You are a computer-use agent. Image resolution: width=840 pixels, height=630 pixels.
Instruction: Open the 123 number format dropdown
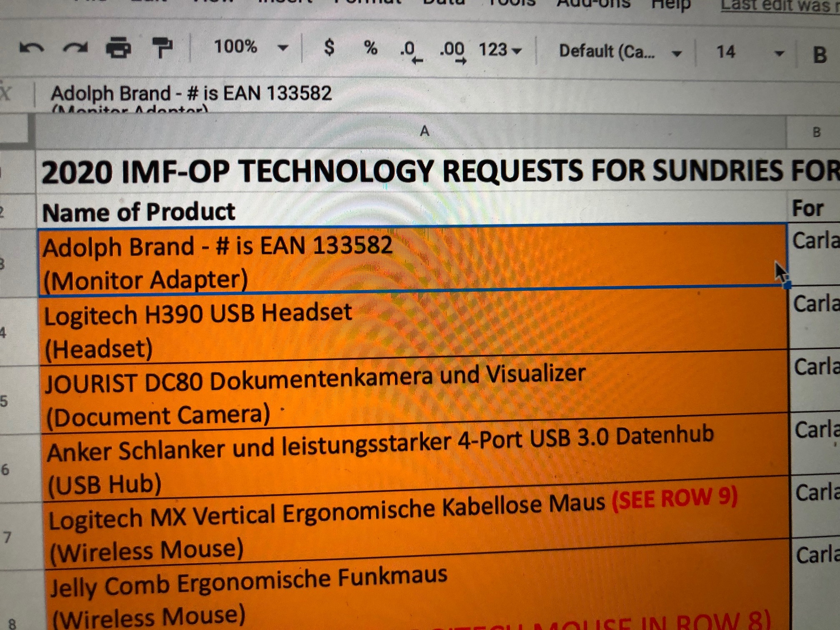pyautogui.click(x=500, y=50)
